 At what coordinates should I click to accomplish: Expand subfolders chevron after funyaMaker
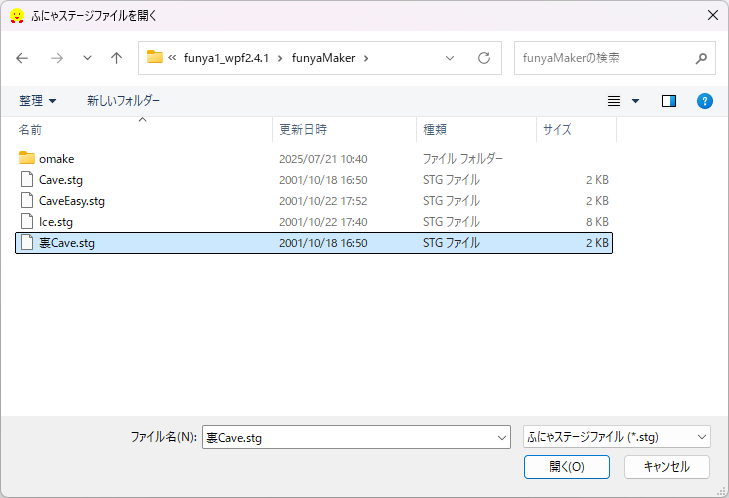point(366,58)
